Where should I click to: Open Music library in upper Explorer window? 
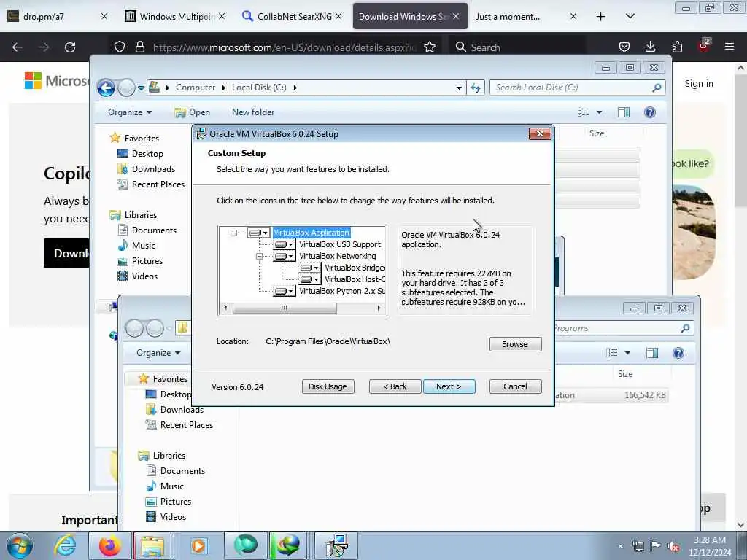[136, 246]
